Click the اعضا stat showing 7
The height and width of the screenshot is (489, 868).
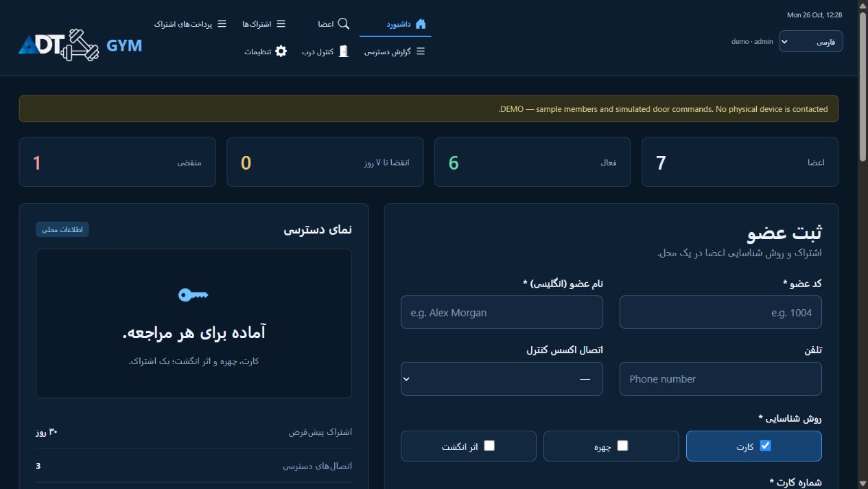pyautogui.click(x=740, y=162)
